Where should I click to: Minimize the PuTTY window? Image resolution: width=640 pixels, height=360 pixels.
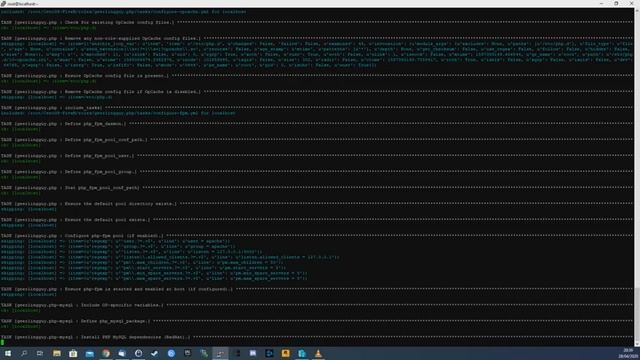coord(601,3)
